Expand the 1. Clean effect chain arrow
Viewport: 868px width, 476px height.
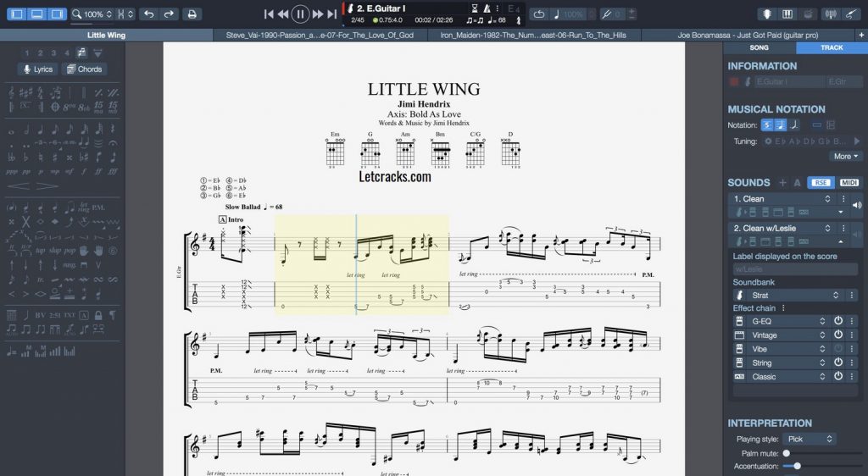[841, 212]
